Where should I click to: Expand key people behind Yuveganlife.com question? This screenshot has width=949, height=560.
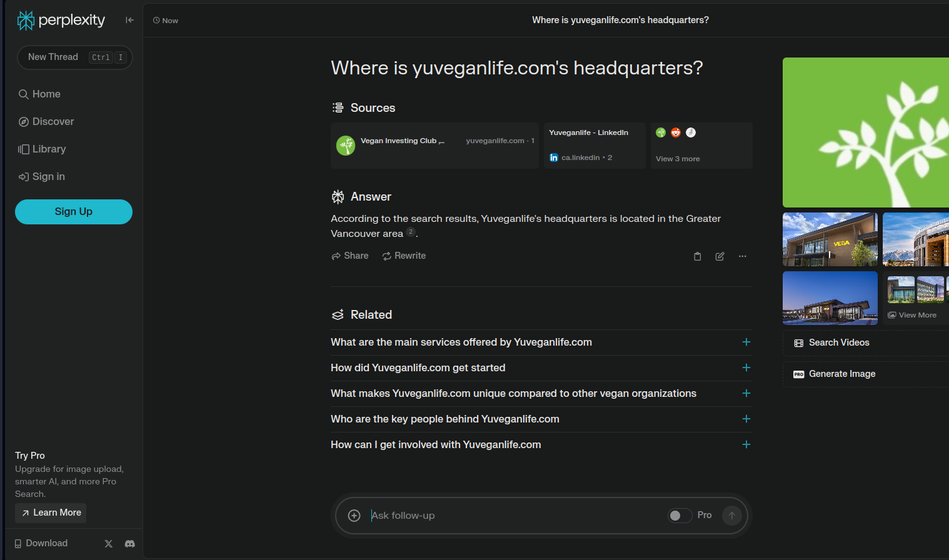click(x=541, y=419)
